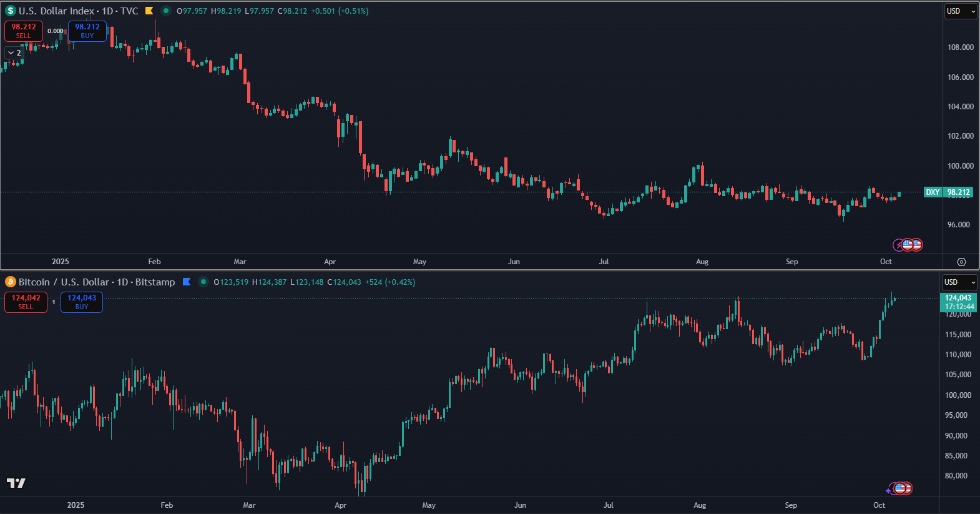This screenshot has width=980, height=514.
Task: Click the TradingView logo in bottom-left corner
Action: coord(16,483)
